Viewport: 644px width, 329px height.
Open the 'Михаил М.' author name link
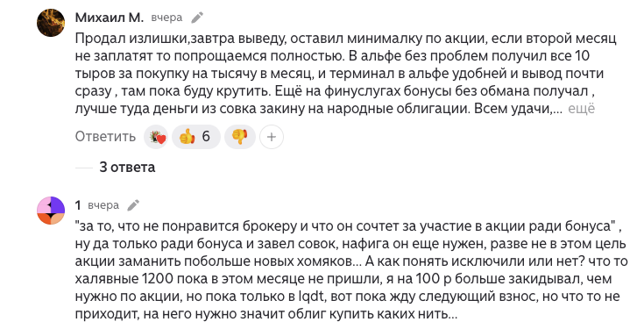pyautogui.click(x=110, y=18)
